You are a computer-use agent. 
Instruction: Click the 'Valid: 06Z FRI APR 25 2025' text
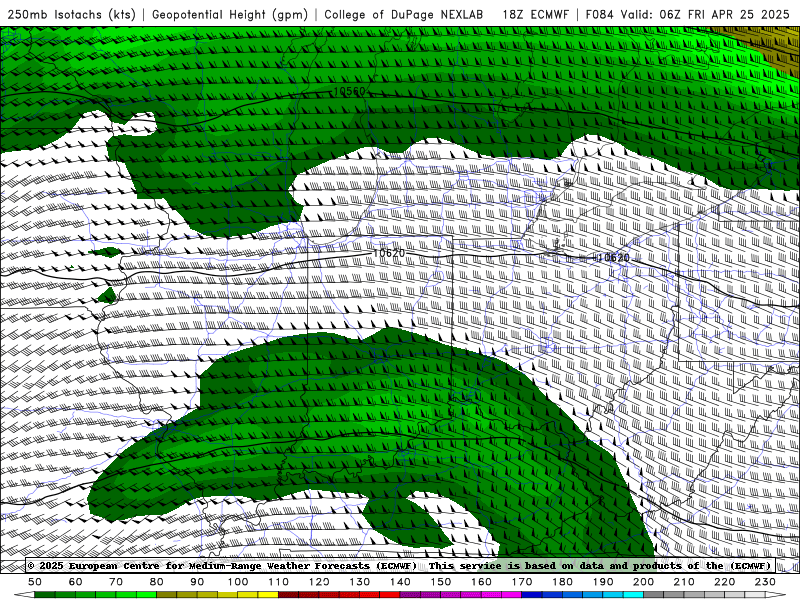[706, 14]
